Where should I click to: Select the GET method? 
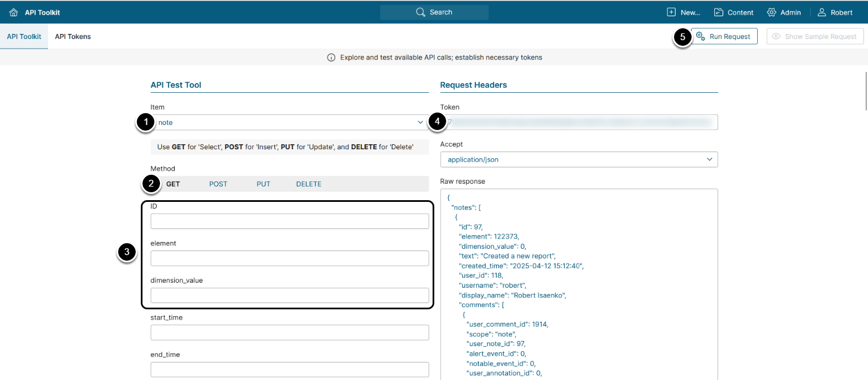click(x=173, y=184)
